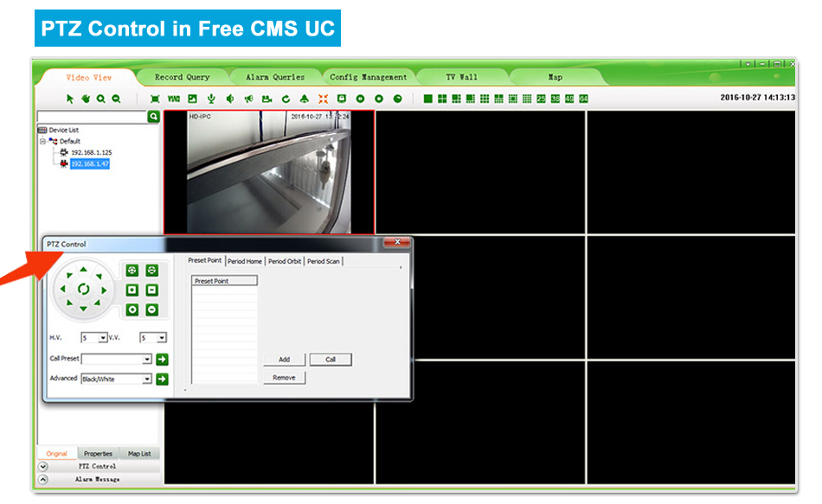
Task: Switch to single-window layout icon
Action: click(x=427, y=99)
